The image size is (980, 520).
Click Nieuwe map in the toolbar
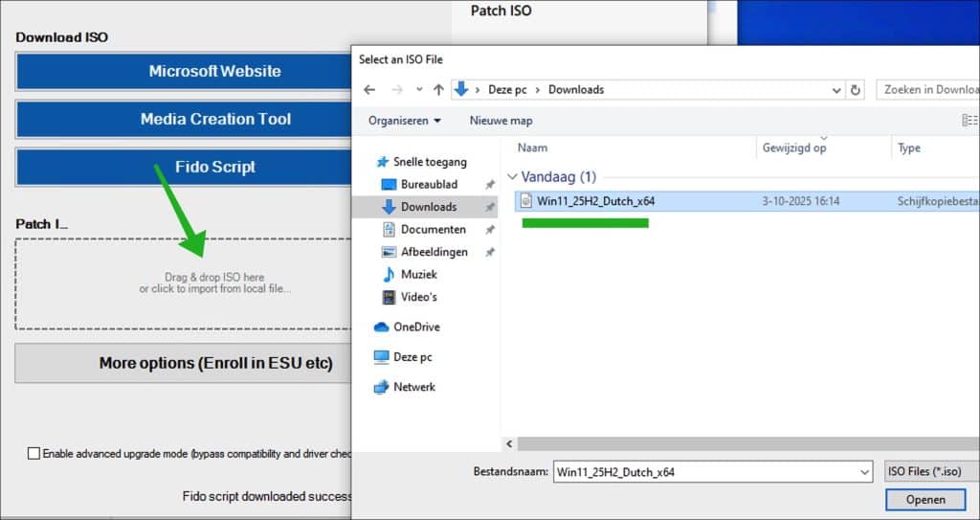tap(501, 121)
